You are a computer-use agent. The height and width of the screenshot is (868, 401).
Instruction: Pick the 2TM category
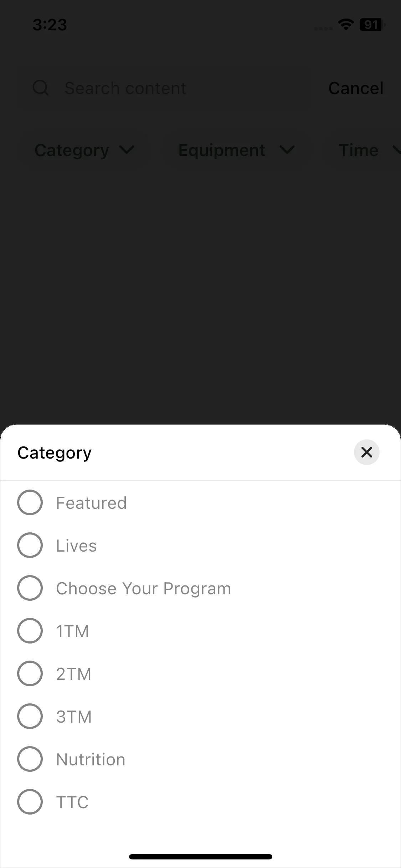(x=30, y=673)
